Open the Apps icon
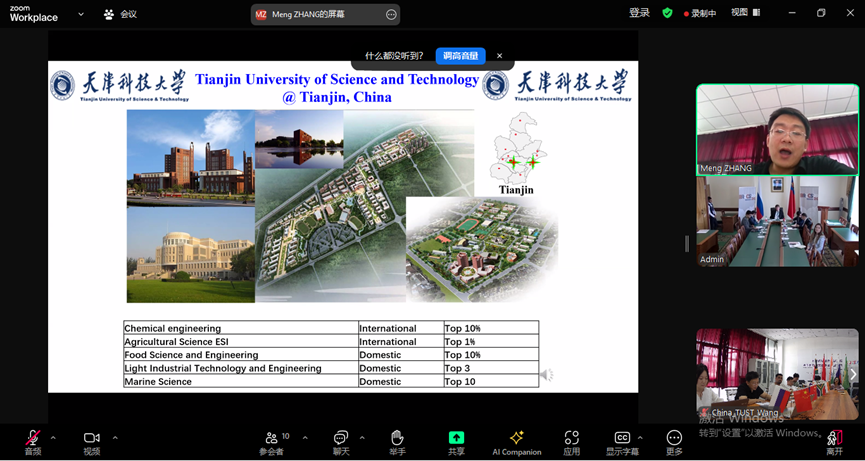Image resolution: width=865 pixels, height=461 pixels. 572,438
